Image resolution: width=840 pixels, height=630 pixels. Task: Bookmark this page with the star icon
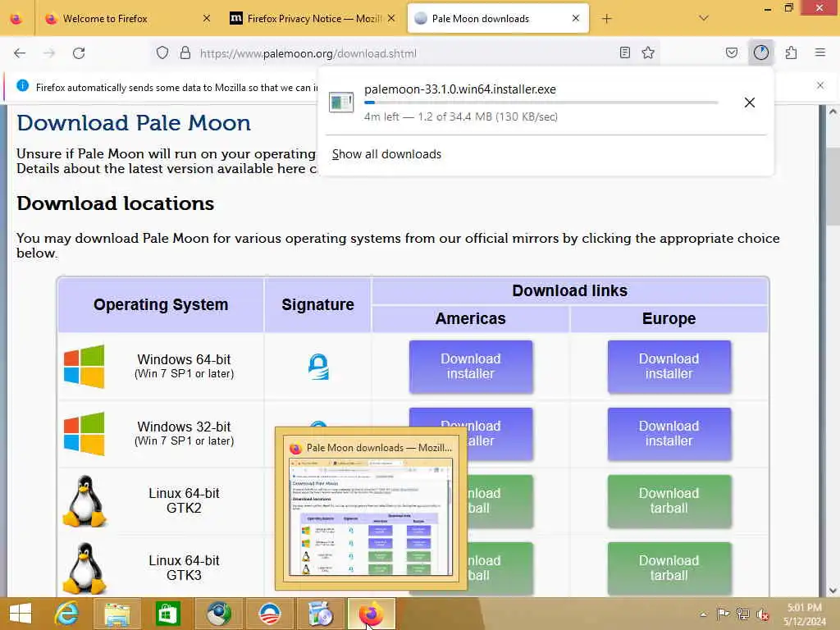pos(648,52)
